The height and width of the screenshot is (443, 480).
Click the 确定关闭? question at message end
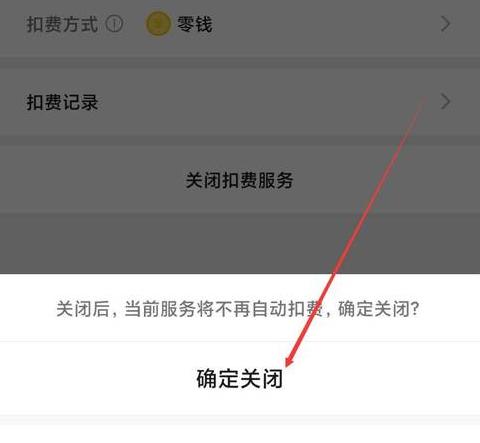tap(378, 309)
